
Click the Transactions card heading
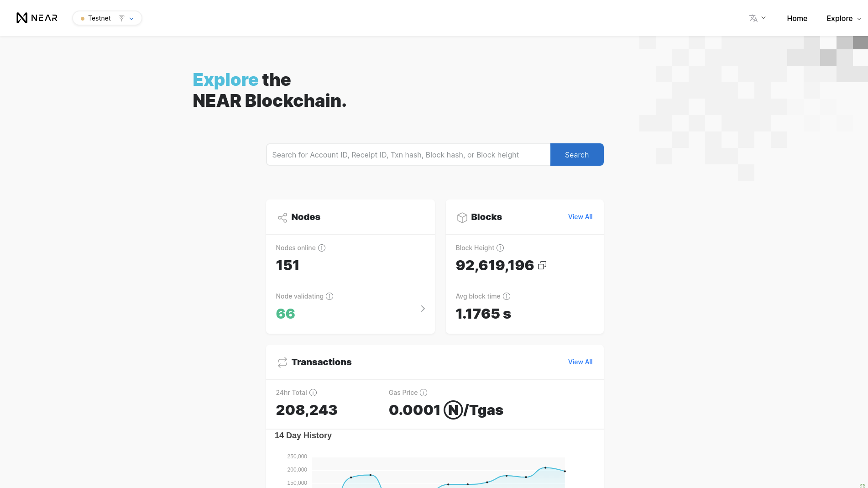322,362
